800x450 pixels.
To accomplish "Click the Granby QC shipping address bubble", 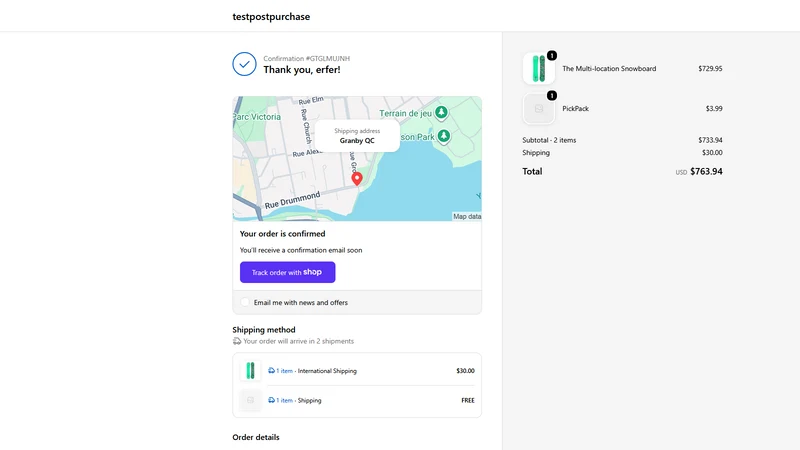I will click(x=357, y=136).
